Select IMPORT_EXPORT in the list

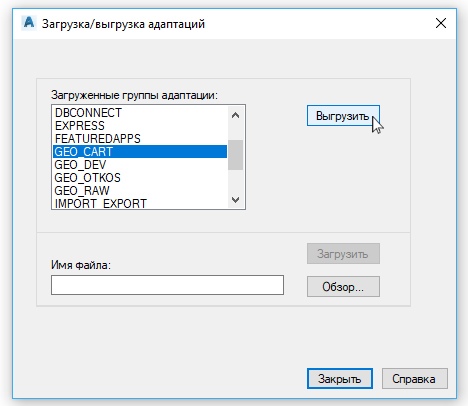coord(140,203)
